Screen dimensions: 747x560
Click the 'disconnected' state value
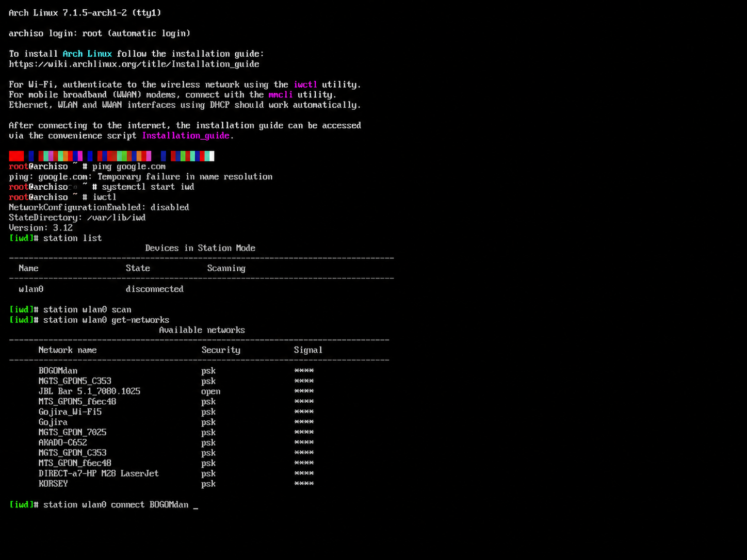click(155, 289)
